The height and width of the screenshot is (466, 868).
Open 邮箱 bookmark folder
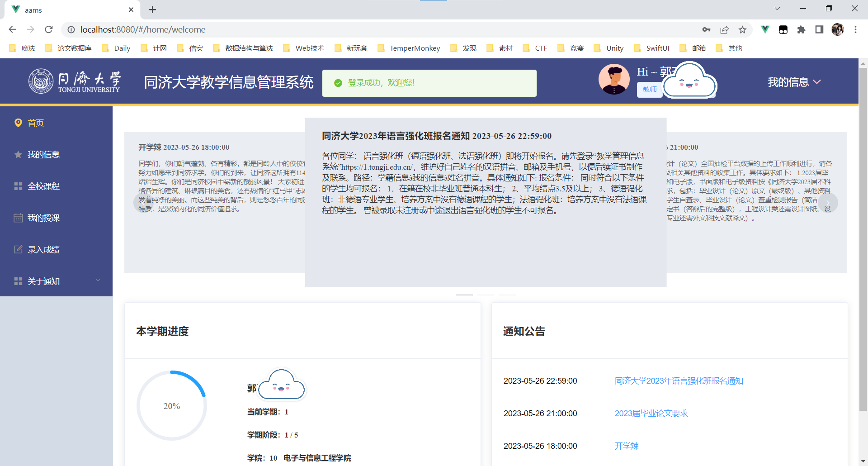pyautogui.click(x=693, y=48)
